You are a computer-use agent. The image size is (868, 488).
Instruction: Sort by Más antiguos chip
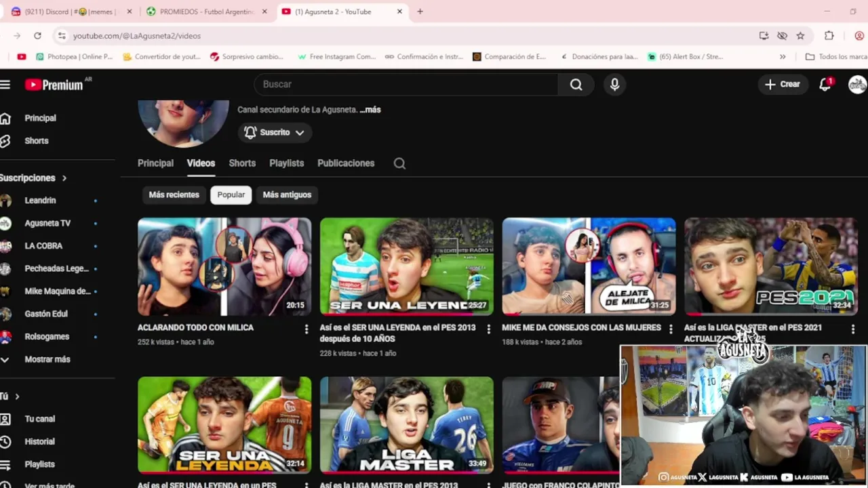click(x=287, y=195)
